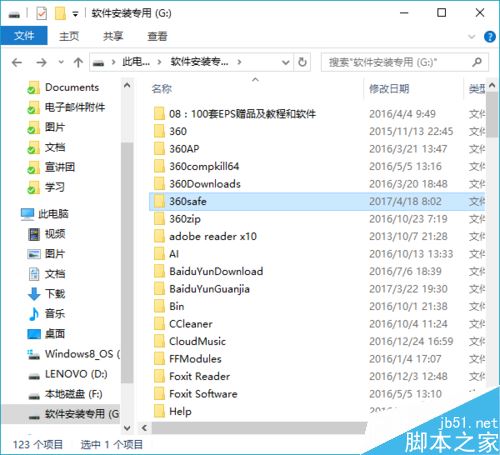Click the folder icon of FFModules
This screenshot has width=500, height=455.
[159, 359]
